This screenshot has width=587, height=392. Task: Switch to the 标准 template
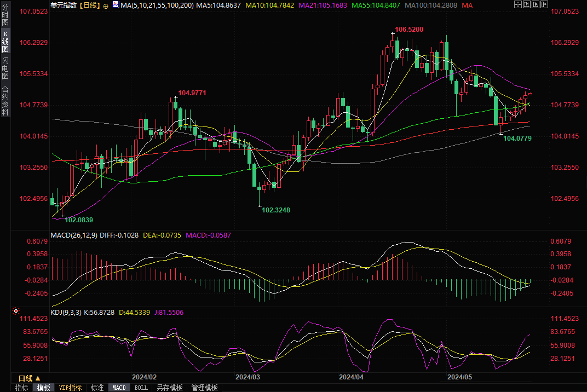[97, 388]
